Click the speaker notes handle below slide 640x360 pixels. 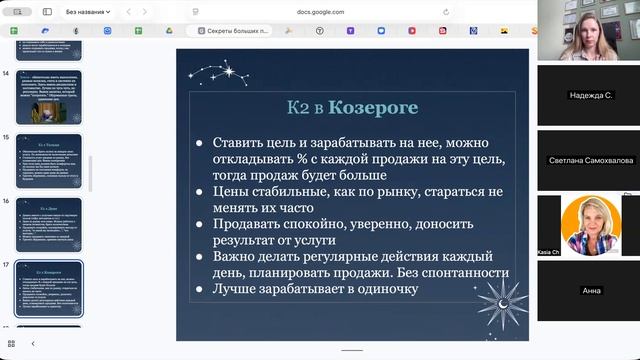click(x=352, y=350)
